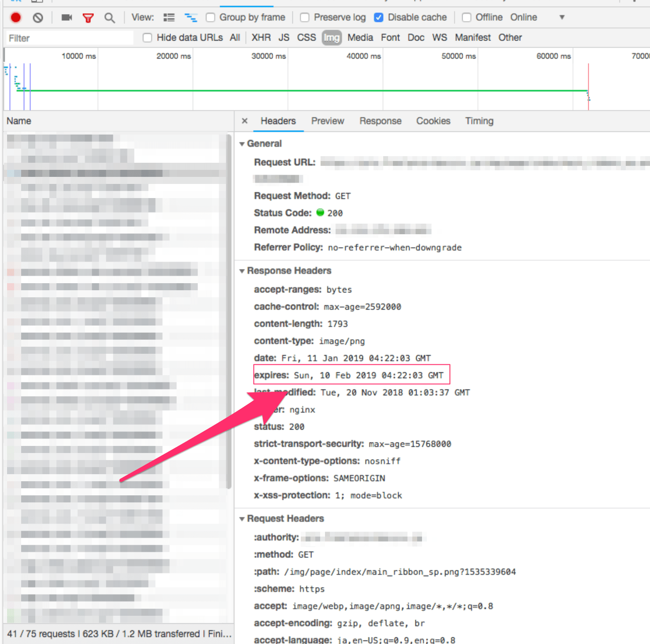650x644 pixels.
Task: Open the Timing tab
Action: coord(479,121)
